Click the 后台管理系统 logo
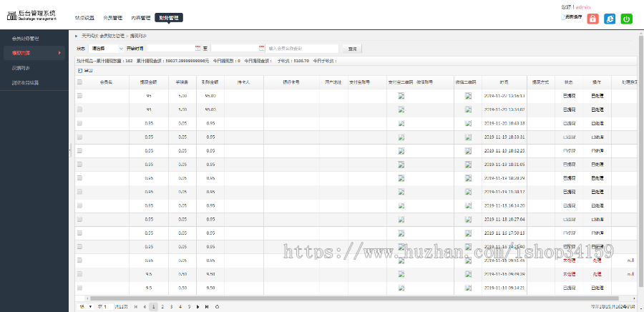The width and height of the screenshot is (644, 312). click(x=31, y=16)
